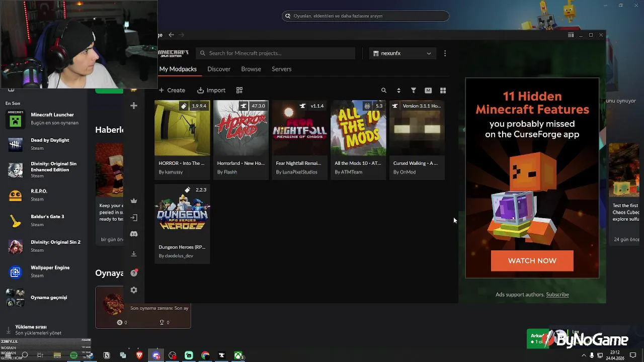Screen dimensions: 644x362
Task: Open the Horrorland modpack card
Action: click(x=241, y=140)
